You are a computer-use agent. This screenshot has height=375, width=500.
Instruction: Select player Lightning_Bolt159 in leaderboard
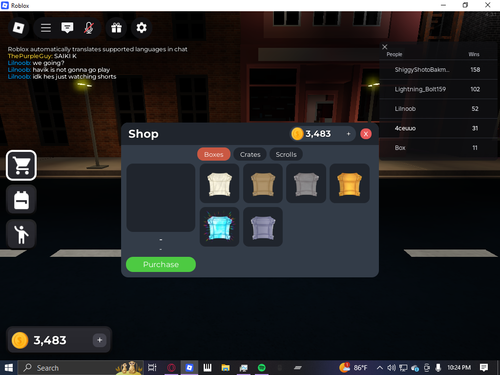(438, 89)
